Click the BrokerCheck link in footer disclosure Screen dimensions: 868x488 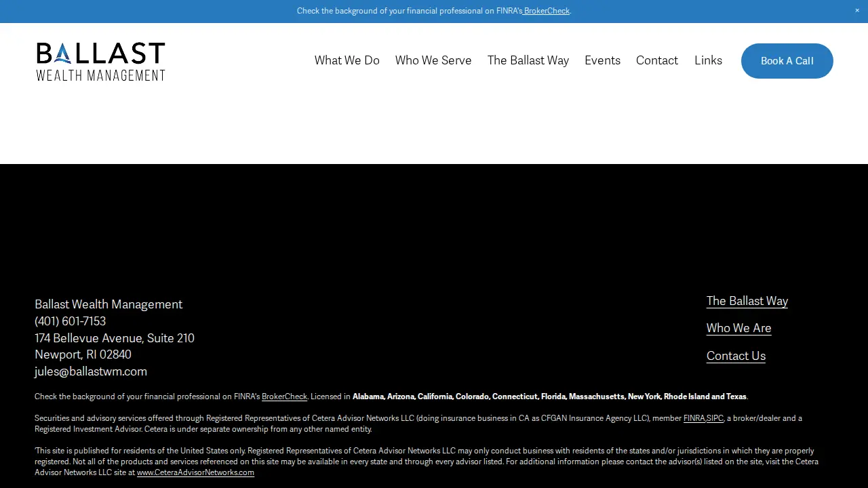(x=284, y=396)
